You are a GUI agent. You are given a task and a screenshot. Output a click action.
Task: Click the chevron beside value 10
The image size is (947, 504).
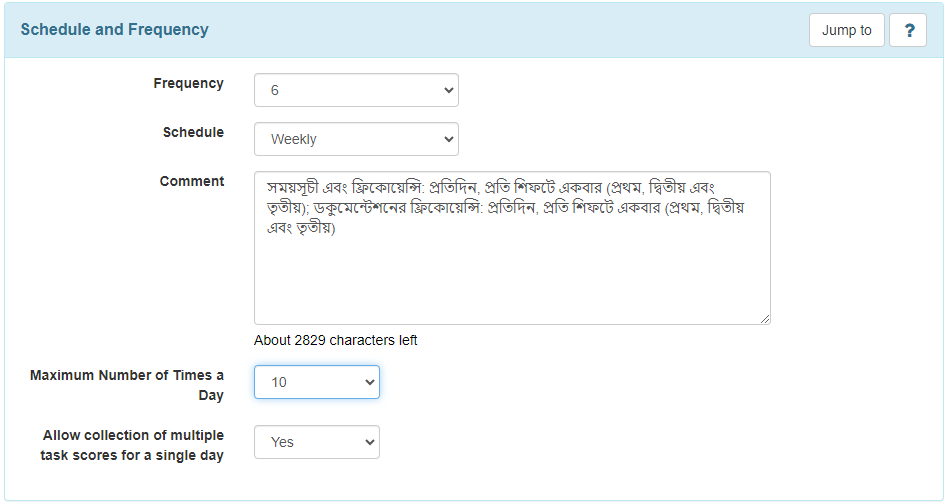click(x=370, y=382)
